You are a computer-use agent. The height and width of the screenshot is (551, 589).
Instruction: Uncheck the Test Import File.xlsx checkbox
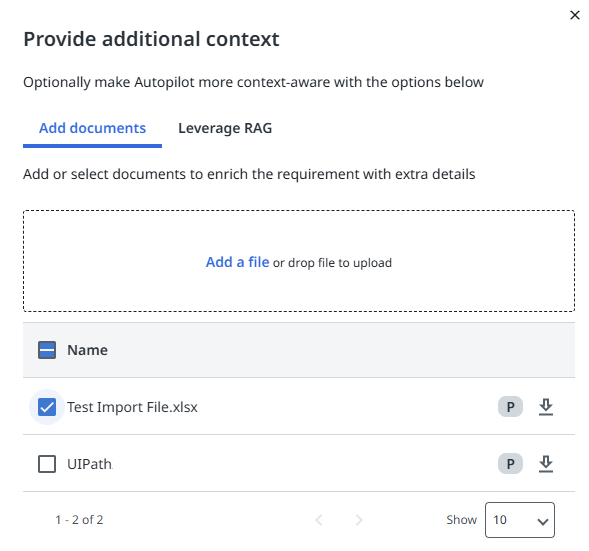[47, 407]
